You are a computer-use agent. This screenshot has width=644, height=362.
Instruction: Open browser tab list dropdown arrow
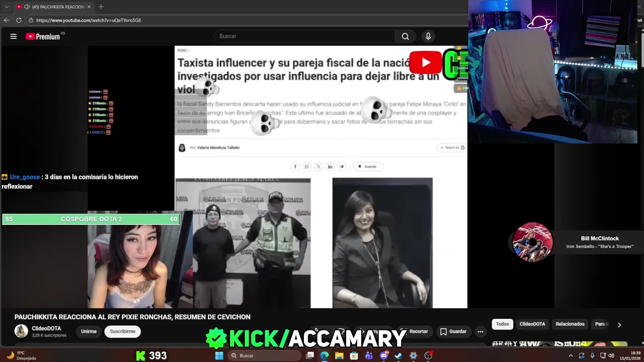(x=7, y=7)
